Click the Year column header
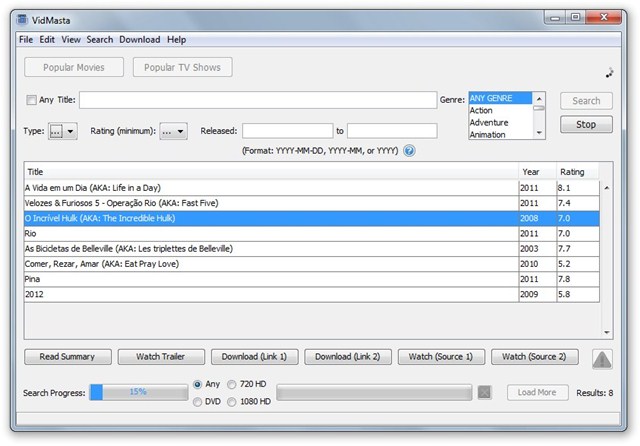 point(538,172)
